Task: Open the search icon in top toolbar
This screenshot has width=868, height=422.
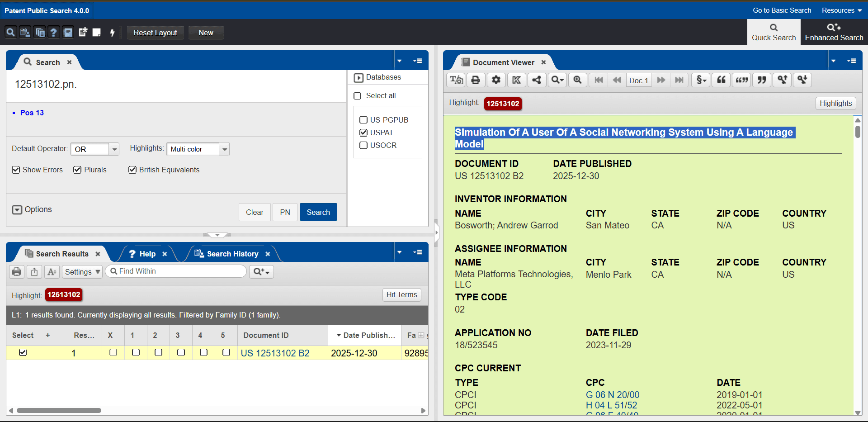Action: pos(10,32)
